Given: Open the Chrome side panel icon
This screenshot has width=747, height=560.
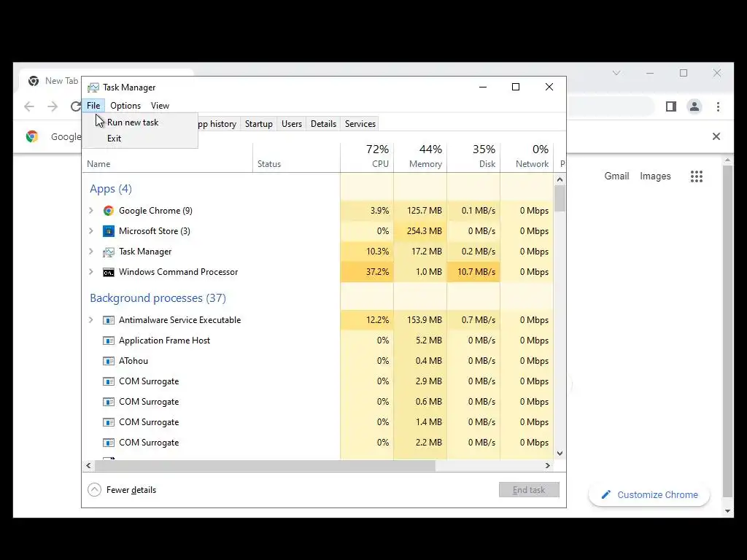Looking at the screenshot, I should (671, 106).
